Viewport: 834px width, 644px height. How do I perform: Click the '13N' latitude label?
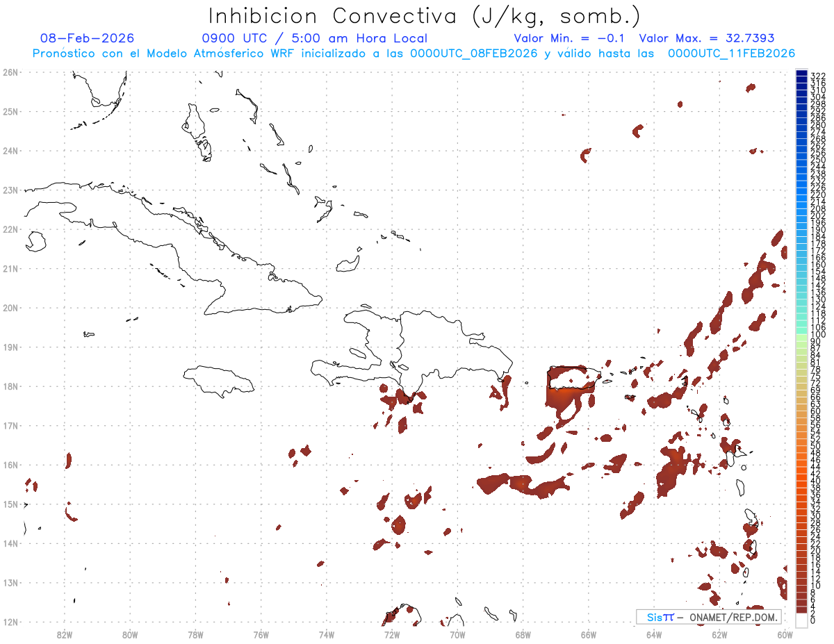click(10, 582)
